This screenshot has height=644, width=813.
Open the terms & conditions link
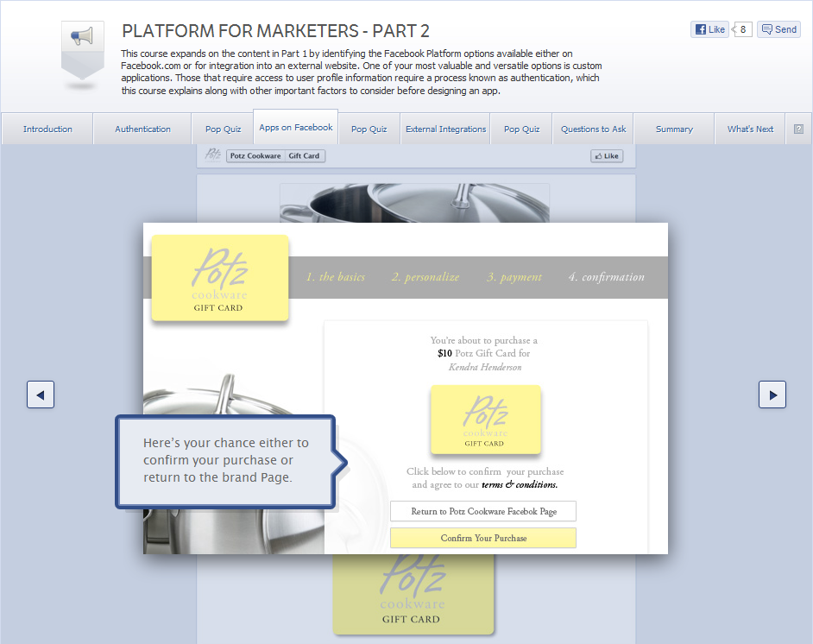(520, 485)
